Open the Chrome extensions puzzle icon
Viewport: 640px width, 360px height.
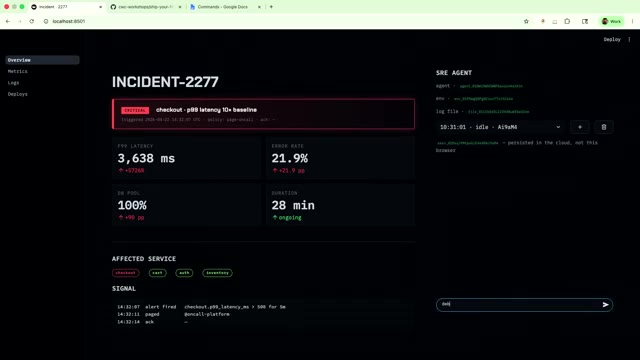pos(567,21)
